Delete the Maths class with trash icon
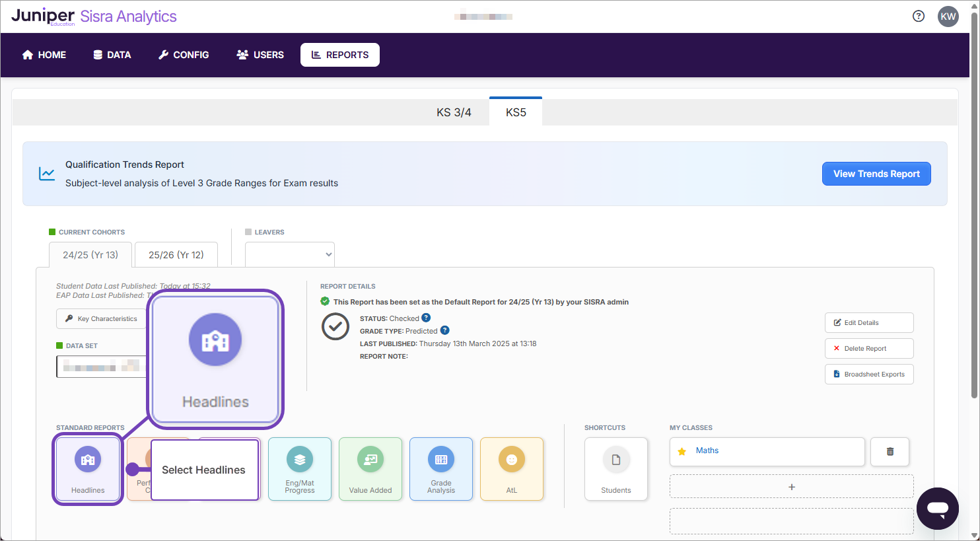Image resolution: width=980 pixels, height=541 pixels. [890, 452]
